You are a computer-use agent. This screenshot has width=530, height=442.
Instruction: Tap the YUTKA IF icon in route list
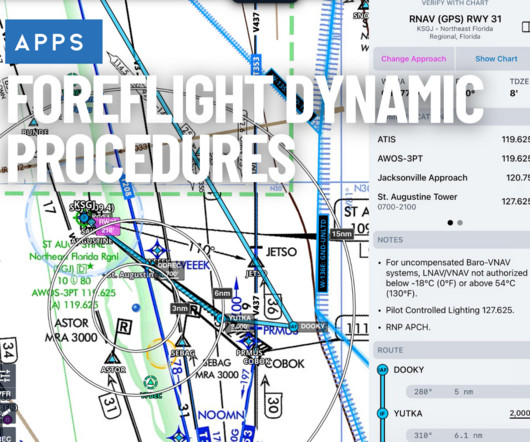pos(383,413)
